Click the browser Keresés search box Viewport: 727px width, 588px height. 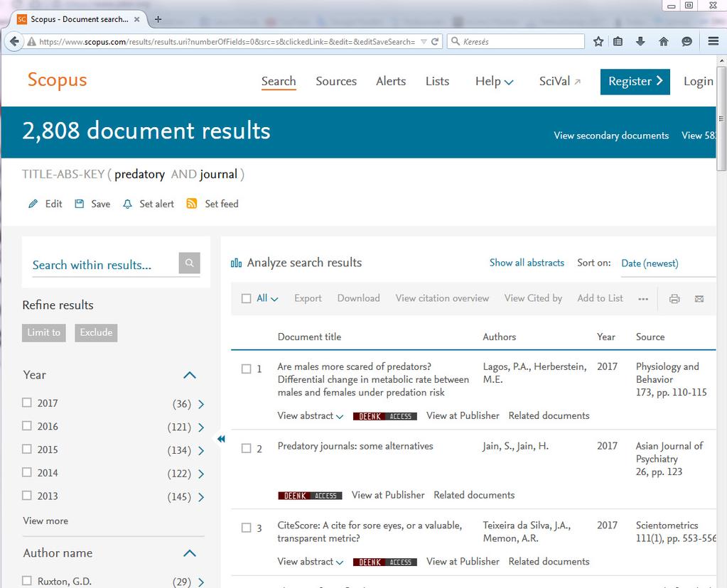[515, 41]
